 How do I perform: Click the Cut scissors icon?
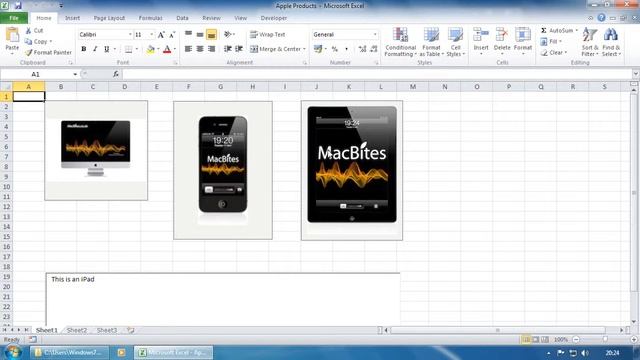tap(28, 31)
